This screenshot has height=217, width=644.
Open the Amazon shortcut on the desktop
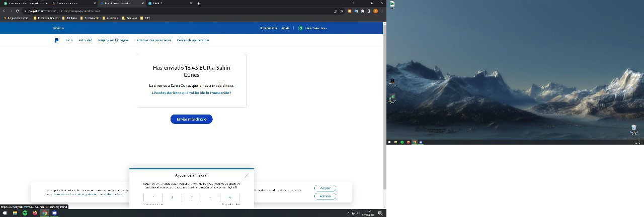[x=392, y=81]
